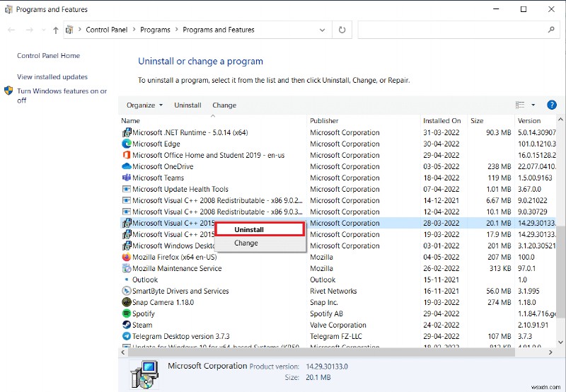Click the large installer thumbnail in details pane

144,374
